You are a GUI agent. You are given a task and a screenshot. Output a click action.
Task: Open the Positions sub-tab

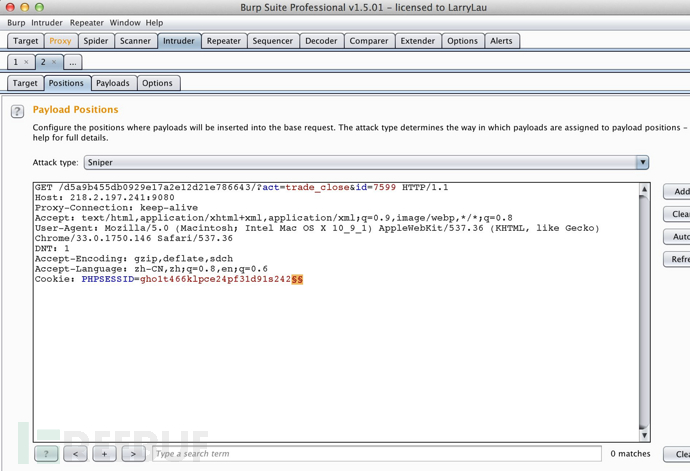[x=66, y=83]
